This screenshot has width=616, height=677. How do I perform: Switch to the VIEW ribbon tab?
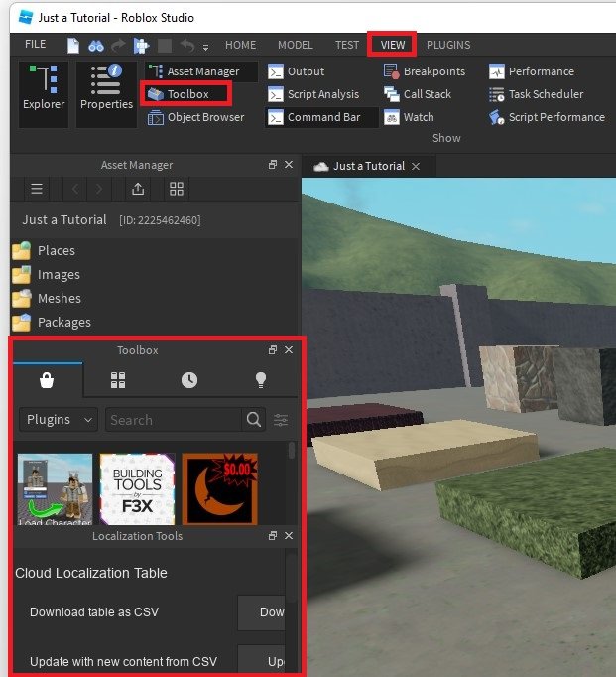(x=392, y=45)
